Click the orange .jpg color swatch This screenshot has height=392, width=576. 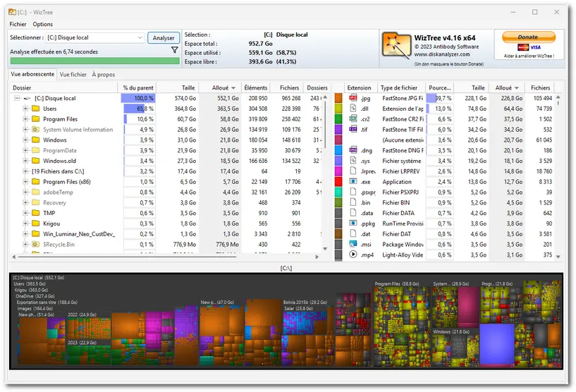tap(338, 98)
